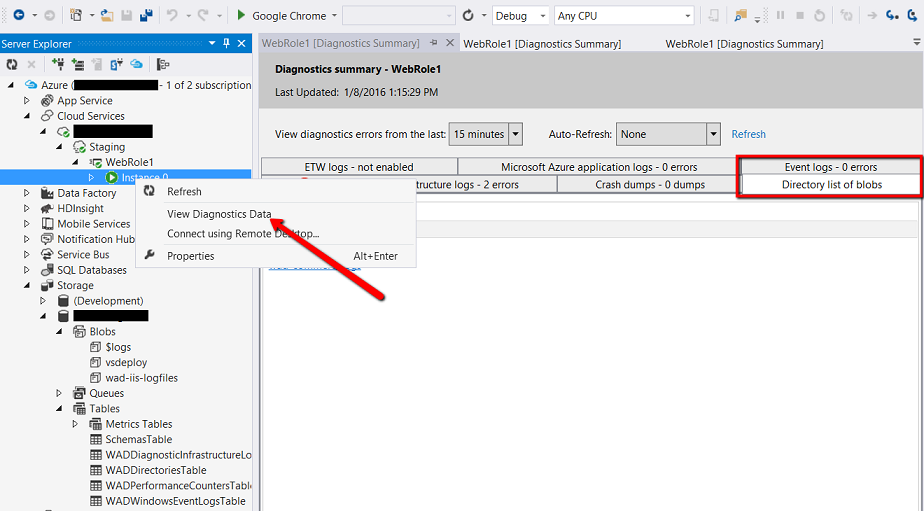Screen dimensions: 924x511
Task: Click the Open File folder icon
Action: 107,15
